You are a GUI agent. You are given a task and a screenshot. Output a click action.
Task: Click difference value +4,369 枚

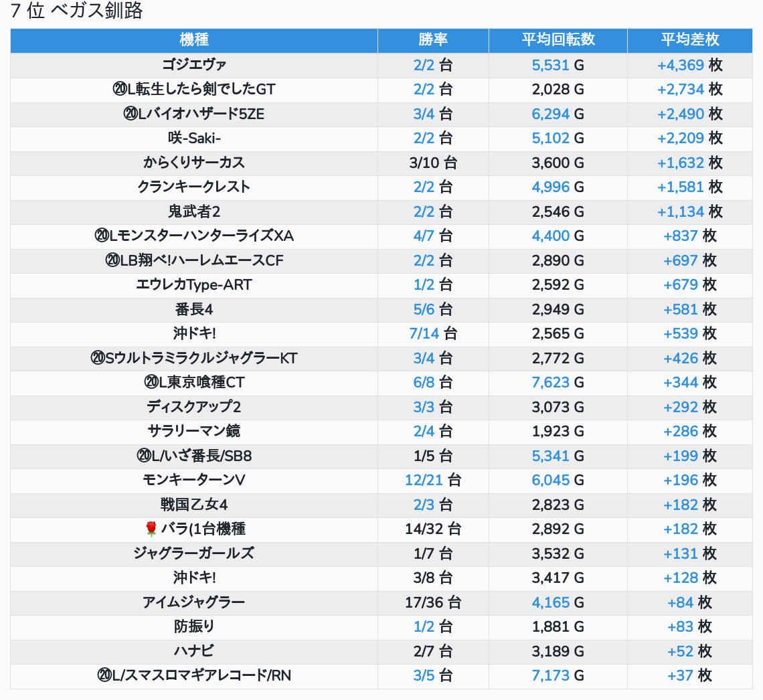coord(690,65)
